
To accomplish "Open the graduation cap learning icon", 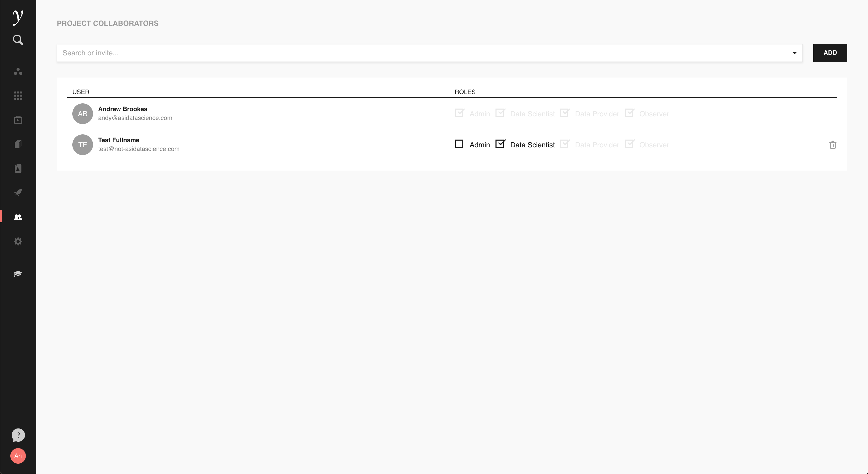I will click(x=18, y=273).
